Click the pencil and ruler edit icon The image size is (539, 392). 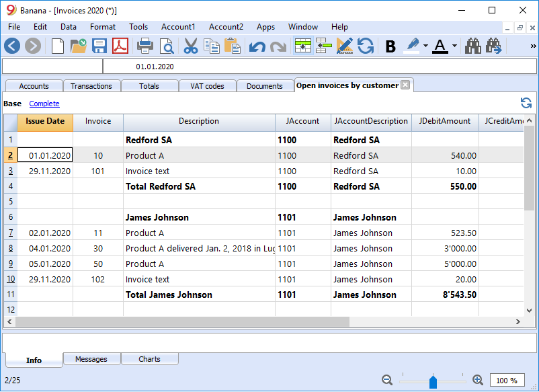point(345,46)
